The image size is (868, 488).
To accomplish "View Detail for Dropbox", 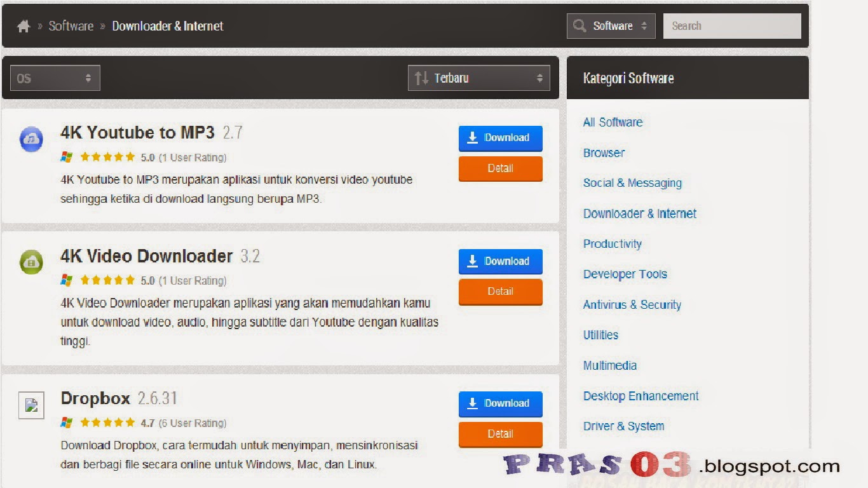I will (x=501, y=434).
